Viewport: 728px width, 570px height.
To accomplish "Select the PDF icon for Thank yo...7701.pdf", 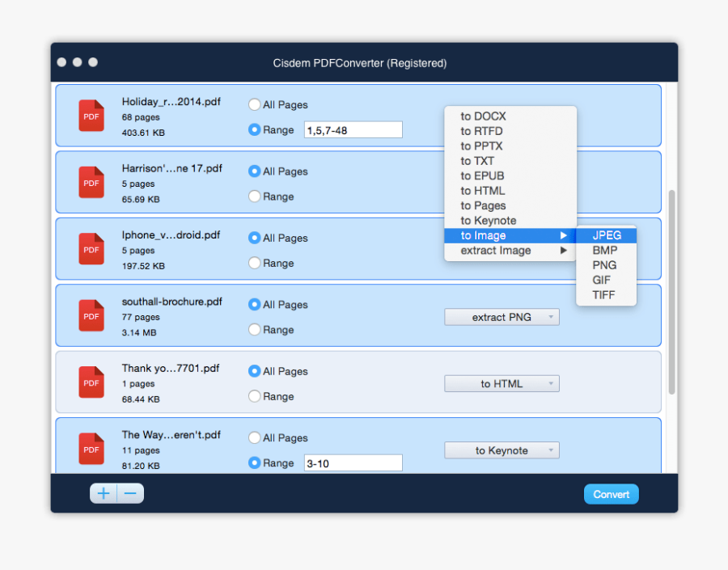I will 91,382.
